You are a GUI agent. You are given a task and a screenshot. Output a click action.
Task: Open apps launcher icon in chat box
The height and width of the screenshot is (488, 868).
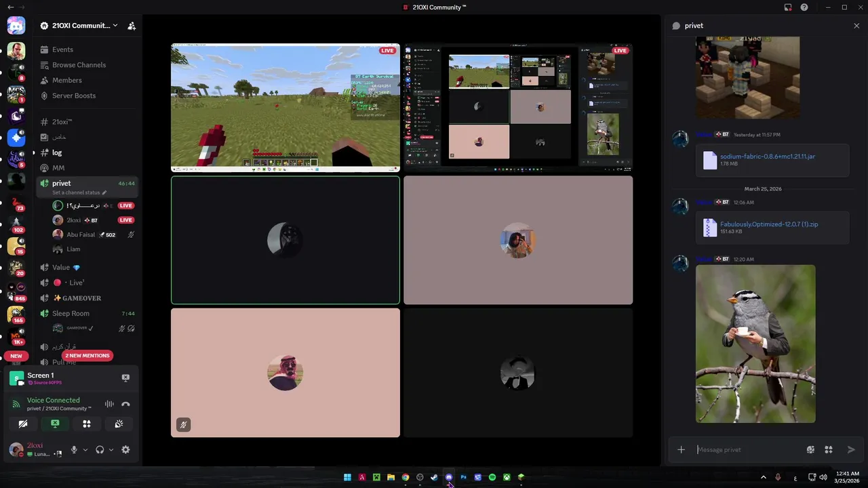coord(829,449)
